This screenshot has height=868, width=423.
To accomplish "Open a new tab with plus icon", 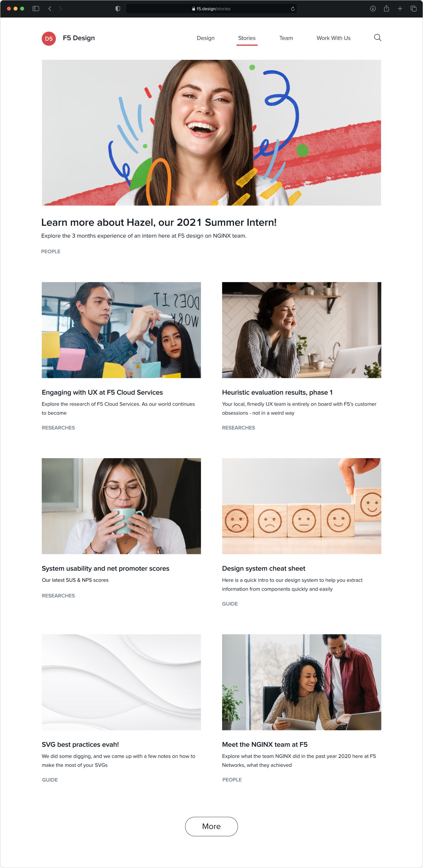I will (x=400, y=9).
